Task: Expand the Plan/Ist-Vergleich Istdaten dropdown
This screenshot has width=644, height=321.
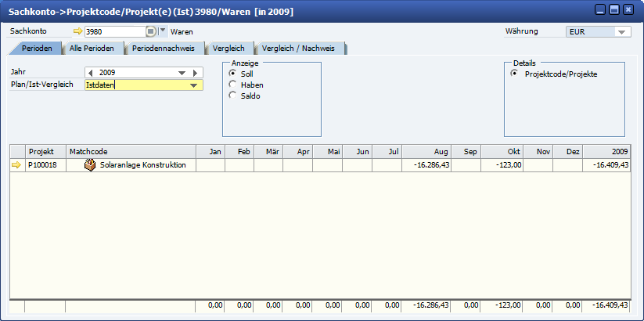Action: tap(193, 85)
